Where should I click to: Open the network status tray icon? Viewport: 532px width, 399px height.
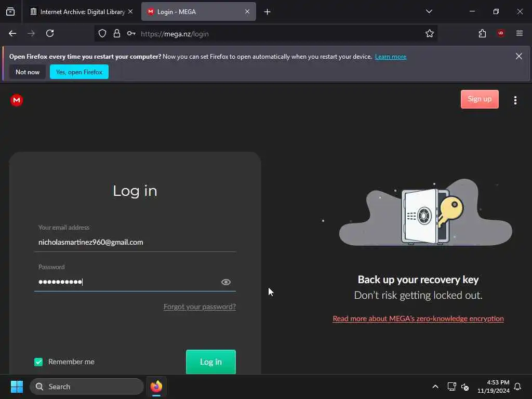tap(451, 387)
